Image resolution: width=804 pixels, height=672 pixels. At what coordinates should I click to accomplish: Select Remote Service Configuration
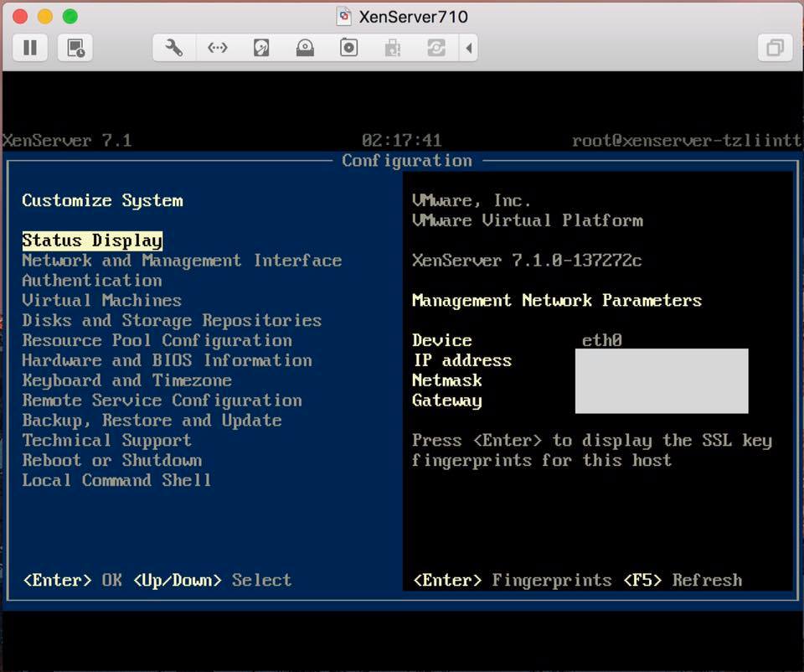pos(162,401)
